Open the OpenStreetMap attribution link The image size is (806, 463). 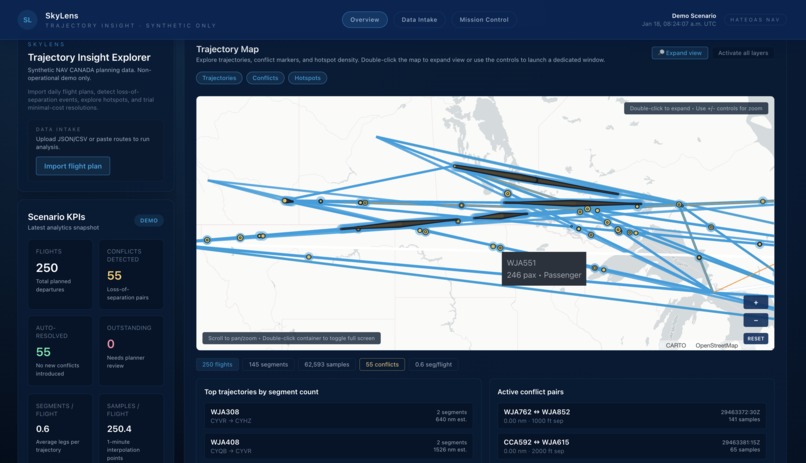tap(717, 345)
